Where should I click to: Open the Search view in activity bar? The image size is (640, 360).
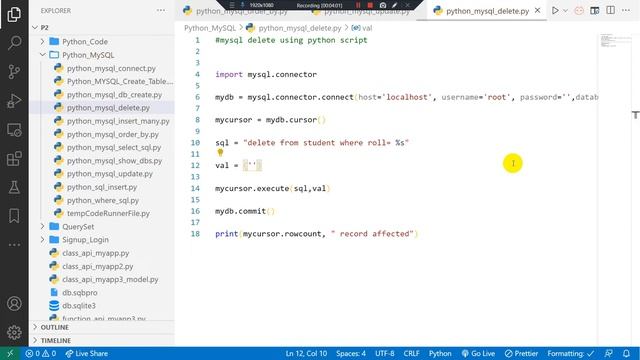pos(14,43)
